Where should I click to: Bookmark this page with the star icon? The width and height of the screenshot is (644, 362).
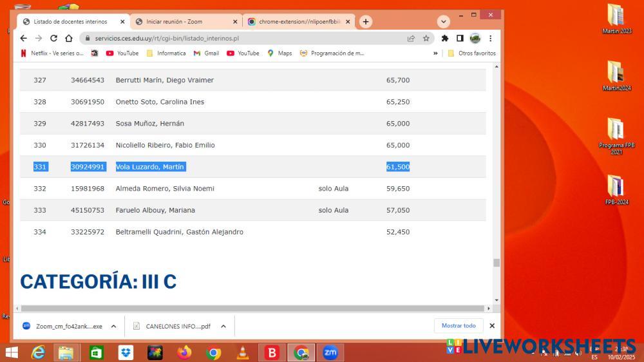(x=426, y=38)
